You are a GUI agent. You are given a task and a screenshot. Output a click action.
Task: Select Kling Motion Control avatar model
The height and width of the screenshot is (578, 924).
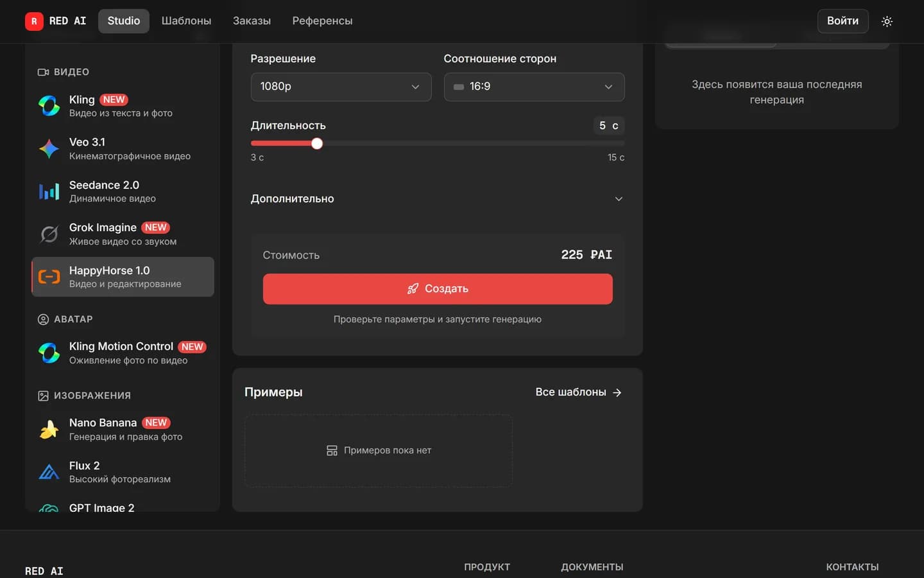pos(123,353)
